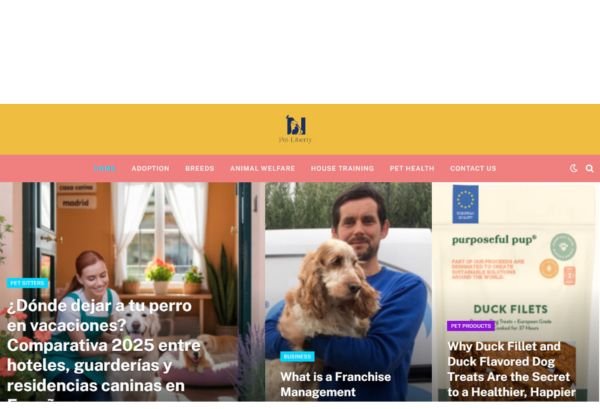This screenshot has width=600, height=409.
Task: Open the search magnifier icon
Action: click(x=589, y=168)
